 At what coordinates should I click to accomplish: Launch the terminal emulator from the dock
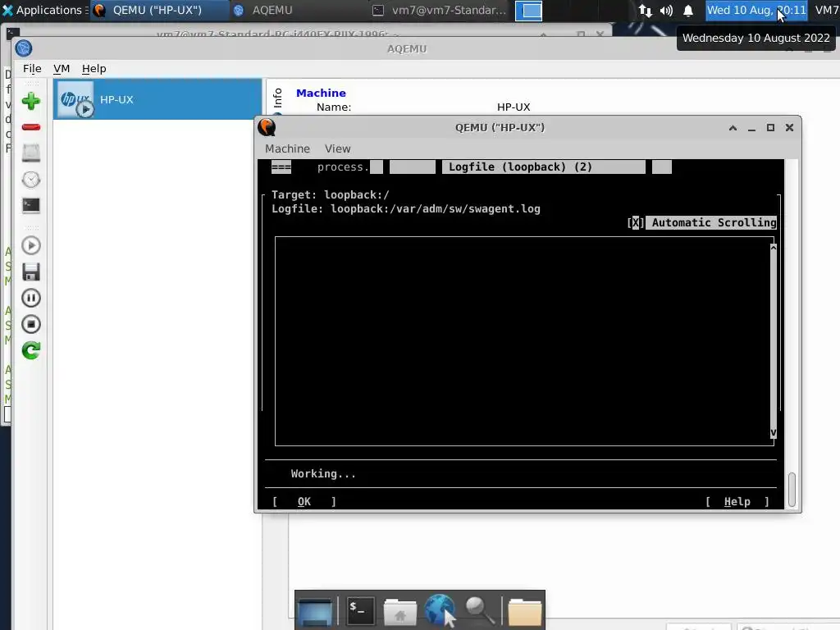[360, 610]
